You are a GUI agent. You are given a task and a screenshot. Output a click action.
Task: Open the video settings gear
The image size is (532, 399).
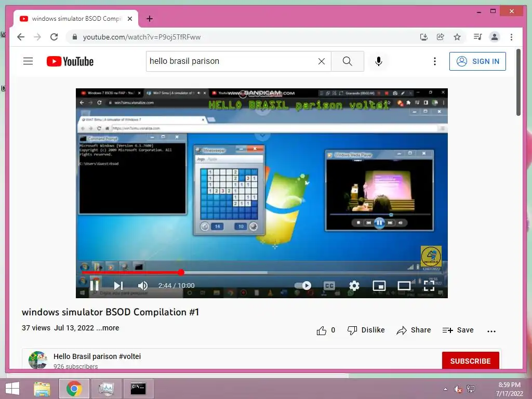coord(354,286)
